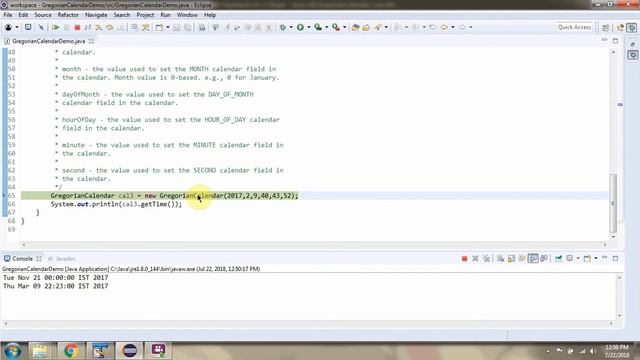Open File Explorer from the taskbar

[x=40, y=351]
